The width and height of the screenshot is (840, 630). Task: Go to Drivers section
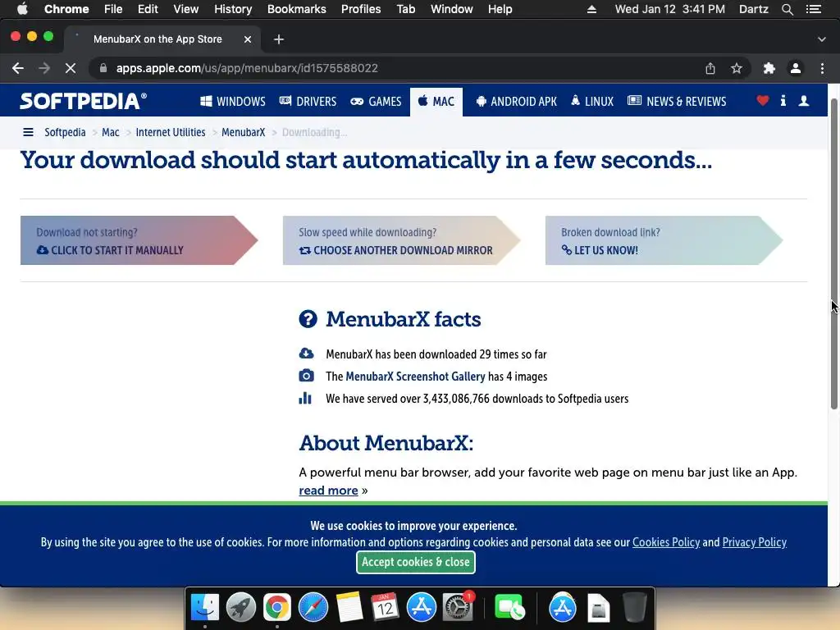308,101
